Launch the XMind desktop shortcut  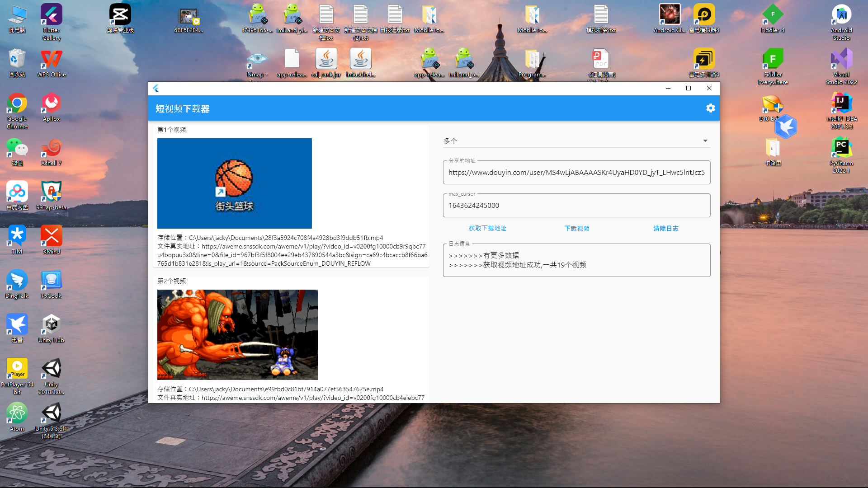coord(51,236)
